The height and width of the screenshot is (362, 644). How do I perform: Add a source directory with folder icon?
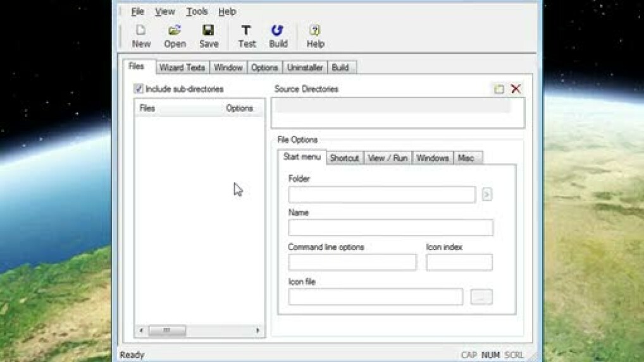pyautogui.click(x=499, y=89)
